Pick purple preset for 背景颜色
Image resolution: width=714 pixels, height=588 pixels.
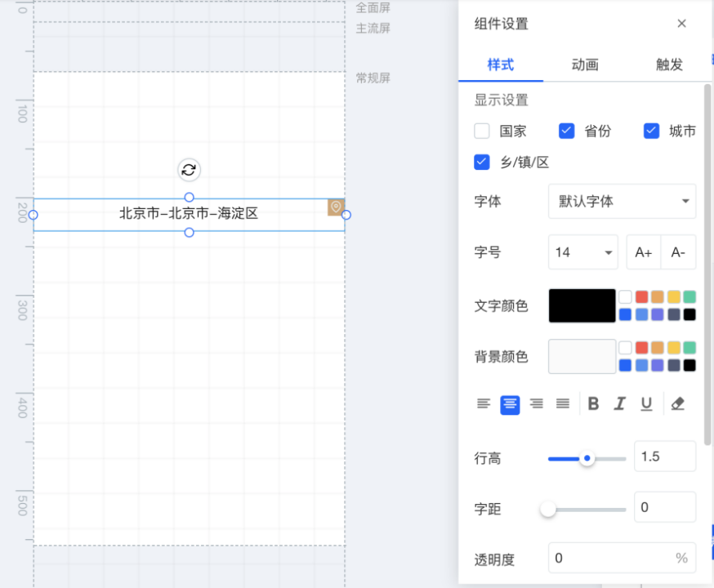click(658, 365)
